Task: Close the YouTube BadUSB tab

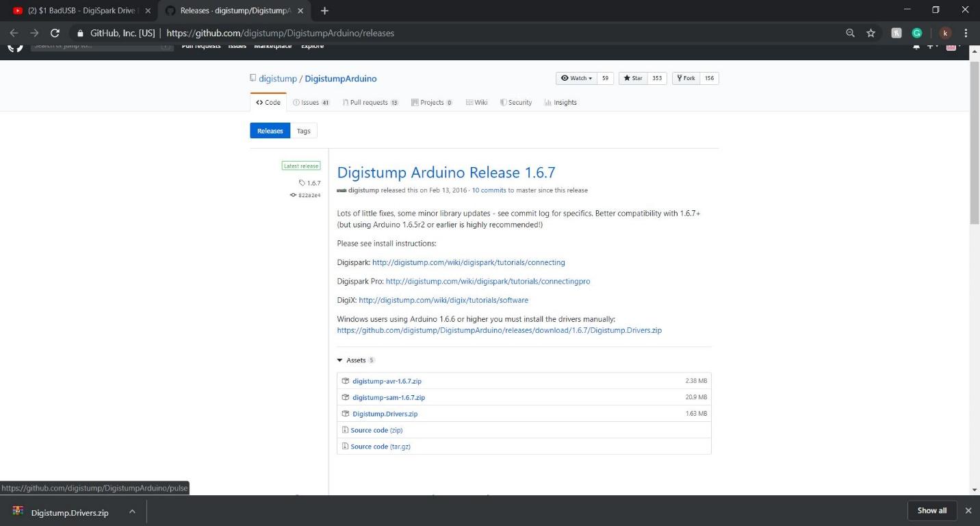Action: [148, 11]
